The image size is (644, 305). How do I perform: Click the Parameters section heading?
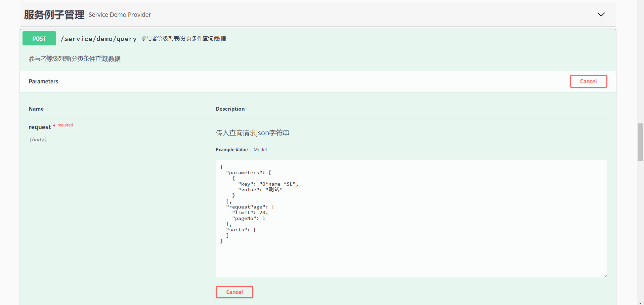(x=43, y=81)
